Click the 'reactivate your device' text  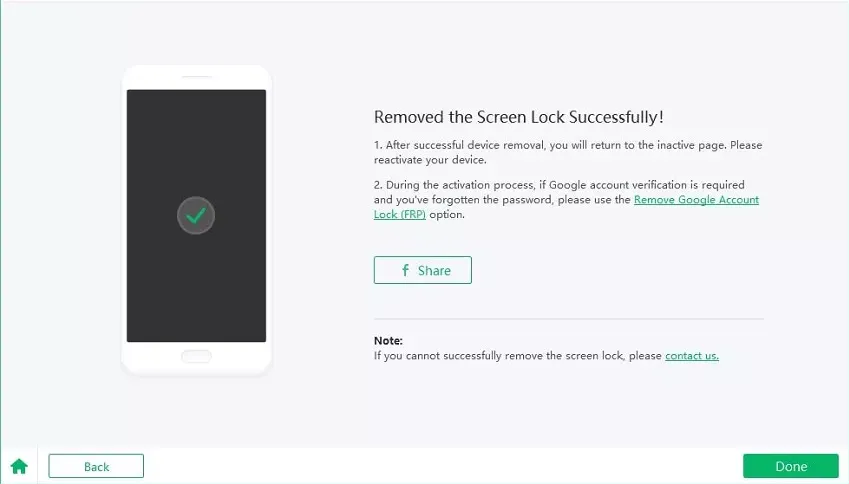tap(430, 160)
